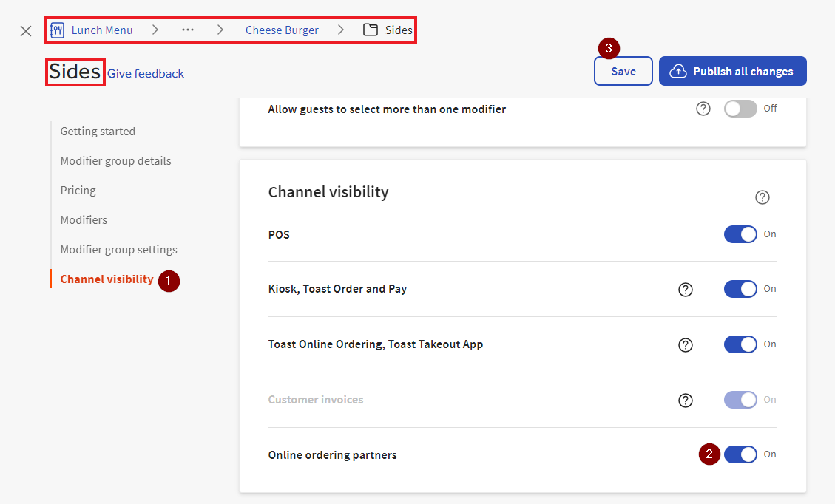Image resolution: width=835 pixels, height=504 pixels.
Task: Go to the Pricing section
Action: click(x=78, y=190)
